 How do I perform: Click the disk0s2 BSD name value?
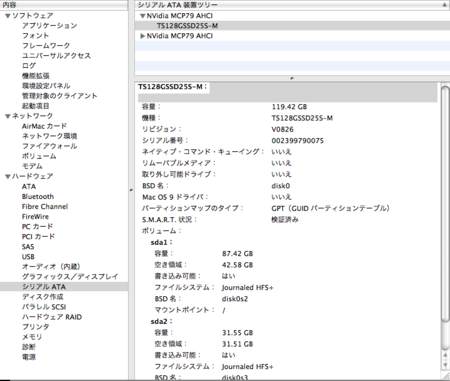pyautogui.click(x=235, y=299)
